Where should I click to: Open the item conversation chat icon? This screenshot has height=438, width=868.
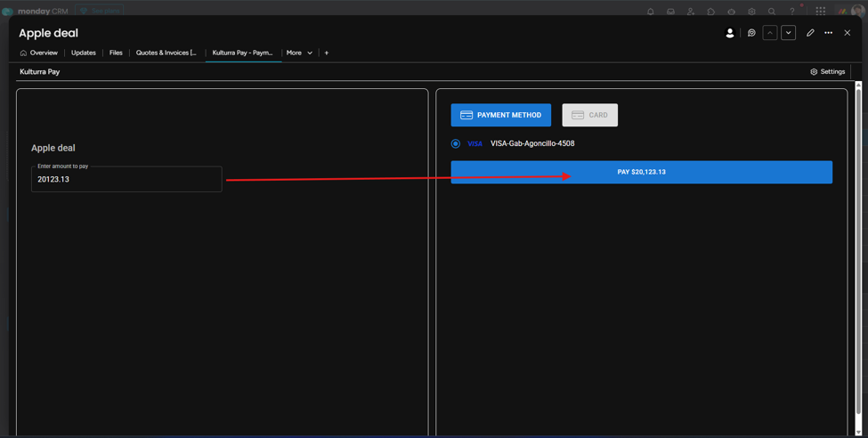tap(751, 33)
